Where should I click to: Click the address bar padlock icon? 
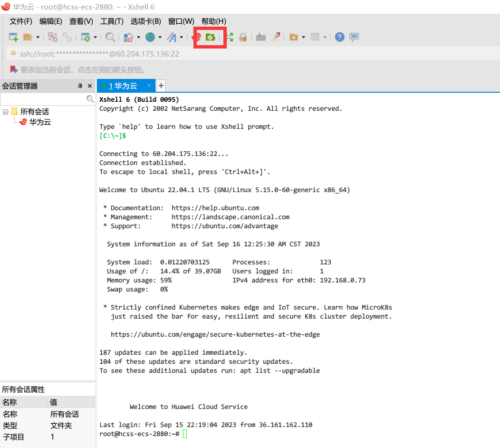tap(13, 53)
